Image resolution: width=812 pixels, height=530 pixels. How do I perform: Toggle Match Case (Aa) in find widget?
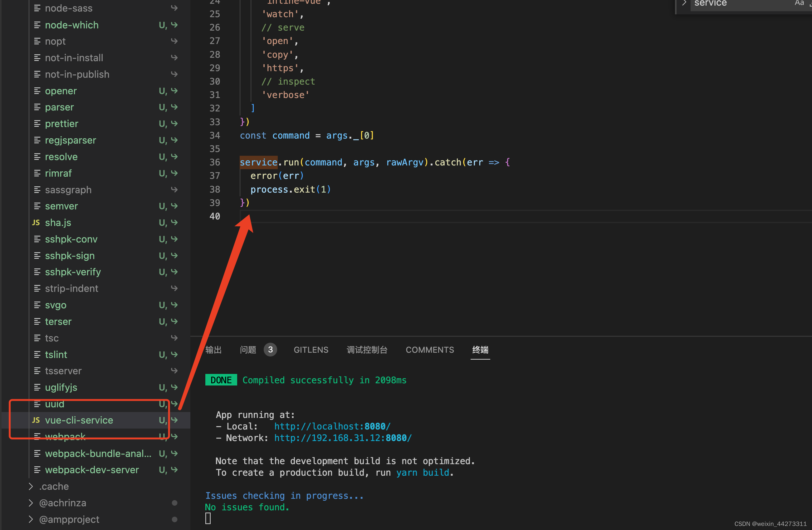(x=799, y=3)
